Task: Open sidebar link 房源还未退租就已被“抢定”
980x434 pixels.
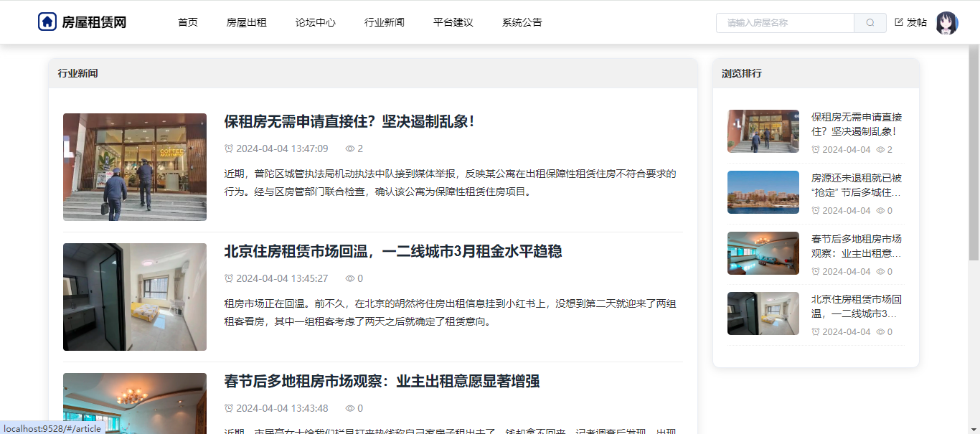Action: click(857, 185)
